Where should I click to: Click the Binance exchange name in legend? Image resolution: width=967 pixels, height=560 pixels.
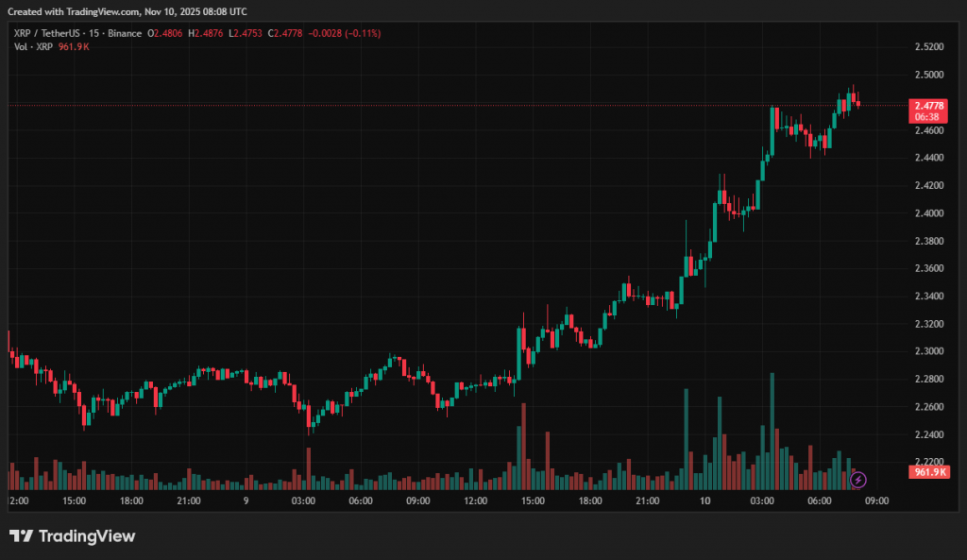point(125,33)
